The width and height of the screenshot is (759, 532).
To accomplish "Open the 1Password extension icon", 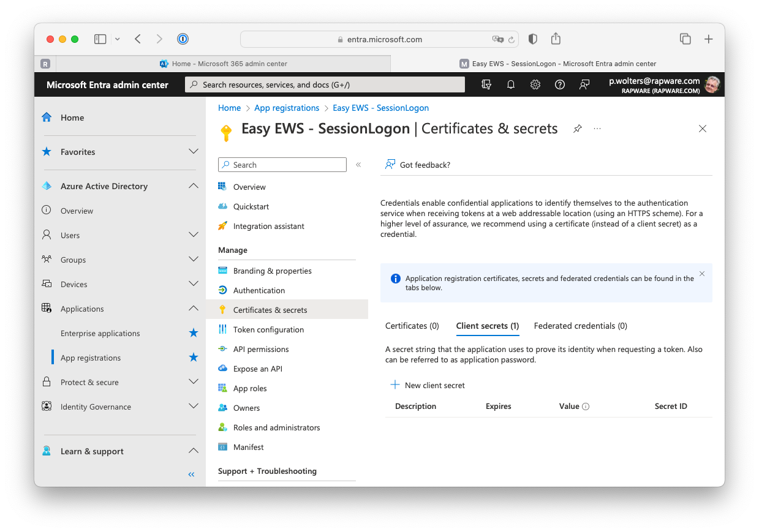I will pyautogui.click(x=183, y=39).
